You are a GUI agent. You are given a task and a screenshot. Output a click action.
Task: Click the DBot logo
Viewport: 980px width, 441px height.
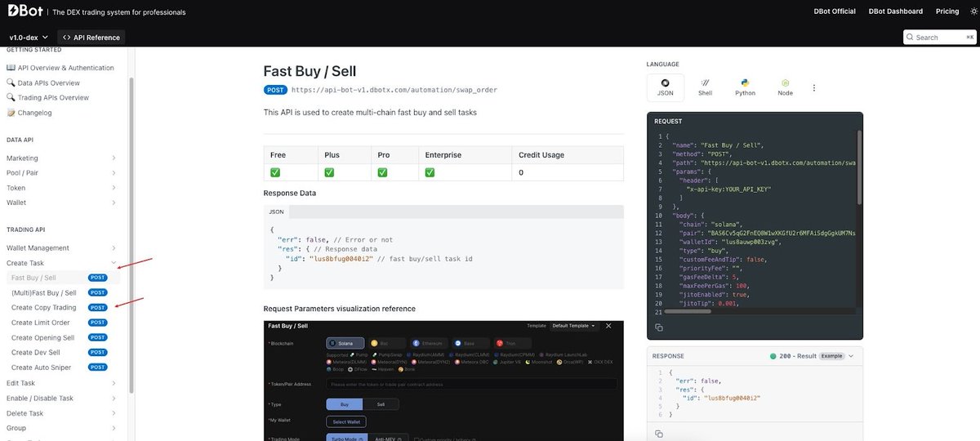[26, 11]
